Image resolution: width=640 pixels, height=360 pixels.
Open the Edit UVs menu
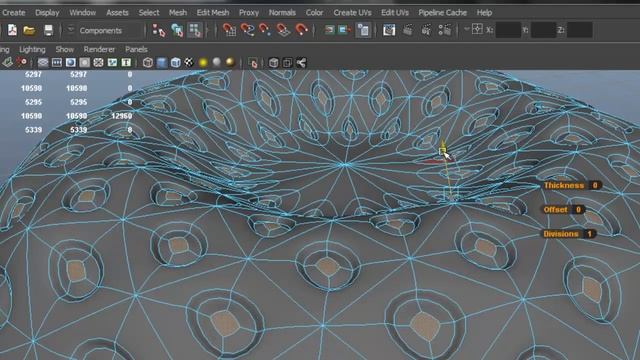395,13
